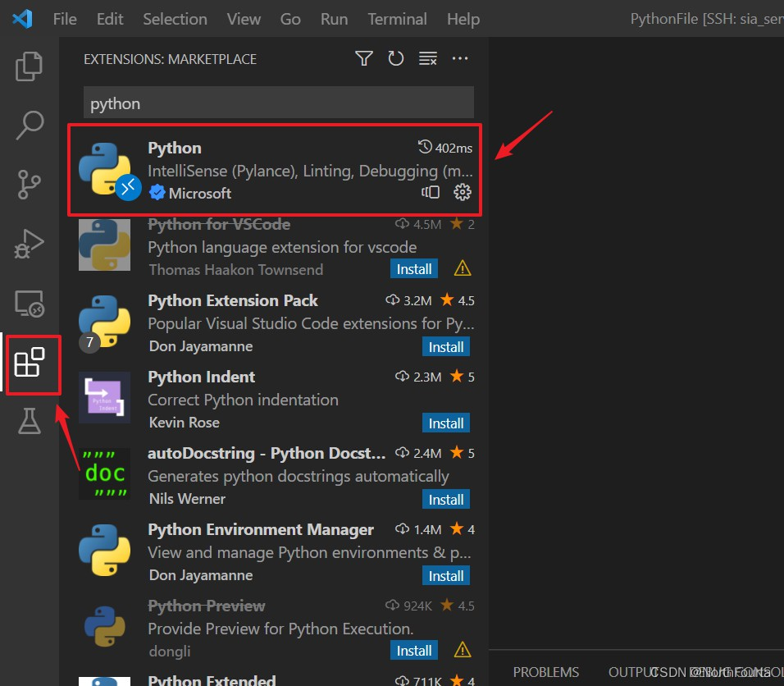Click the Python extension remote sync icon
The width and height of the screenshot is (784, 686).
[x=430, y=192]
